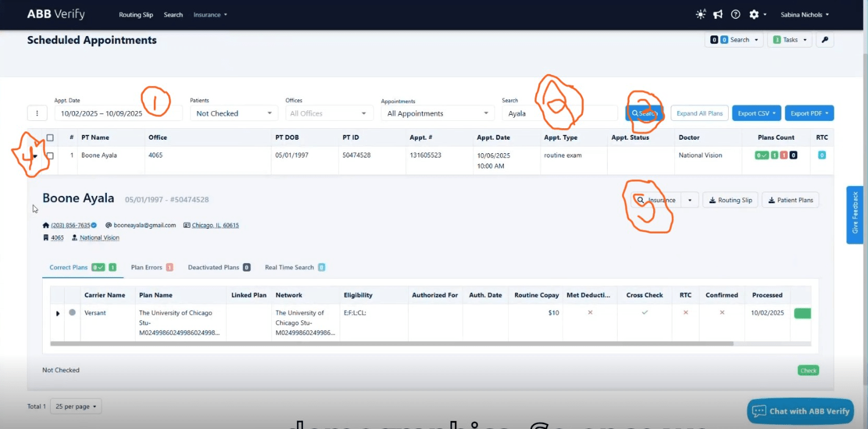The height and width of the screenshot is (429, 868).
Task: Click the dark Plans Count 0 badge
Action: point(793,155)
